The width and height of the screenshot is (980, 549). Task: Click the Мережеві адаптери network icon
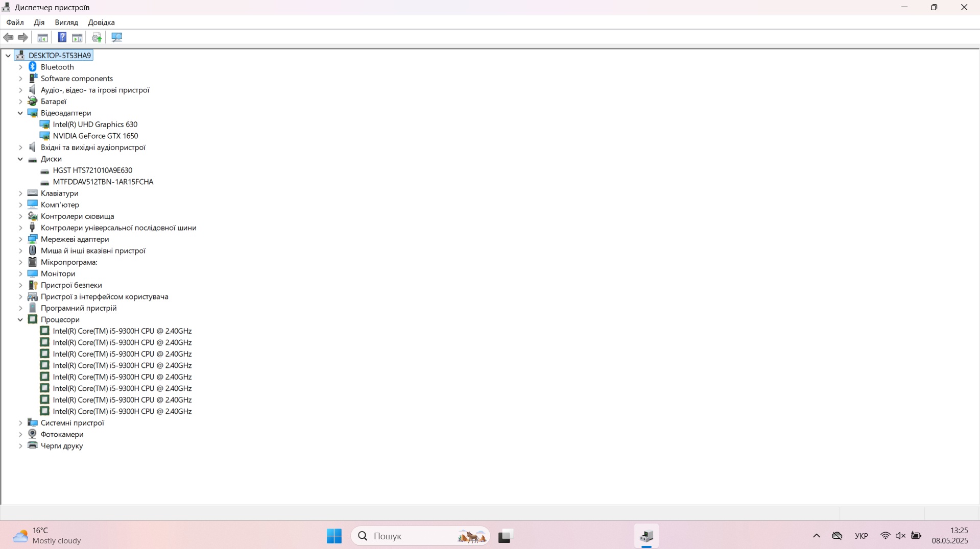33,239
